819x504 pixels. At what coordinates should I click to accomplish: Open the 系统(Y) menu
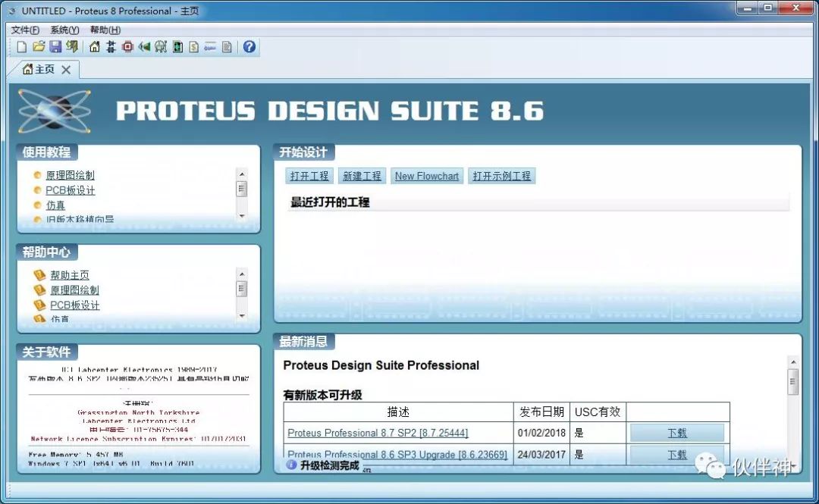click(x=64, y=30)
